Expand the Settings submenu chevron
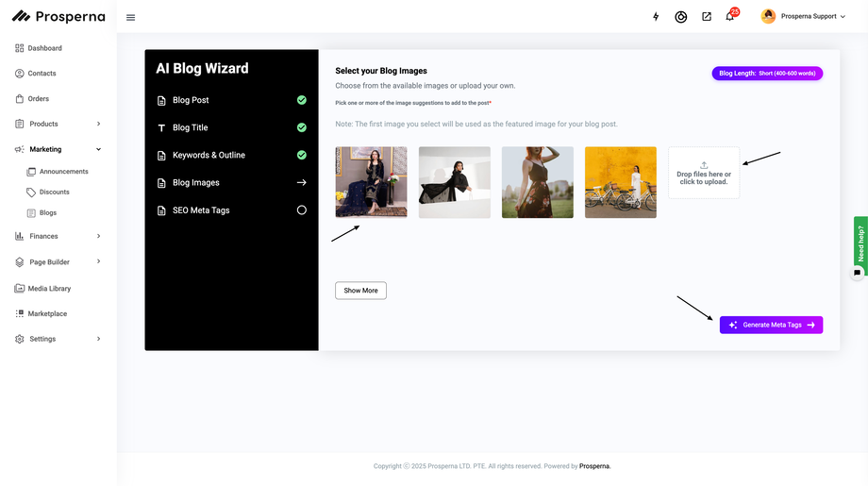 (98, 339)
